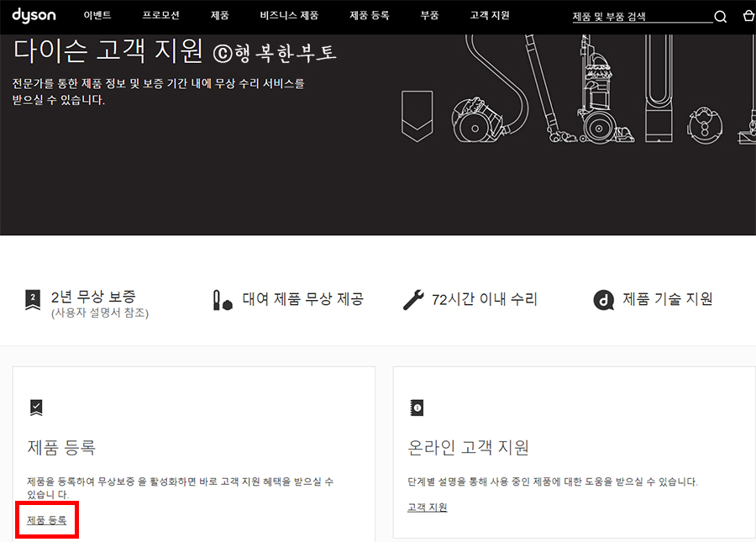
Task: Click the 2년 무상 보증 text
Action: tap(93, 296)
